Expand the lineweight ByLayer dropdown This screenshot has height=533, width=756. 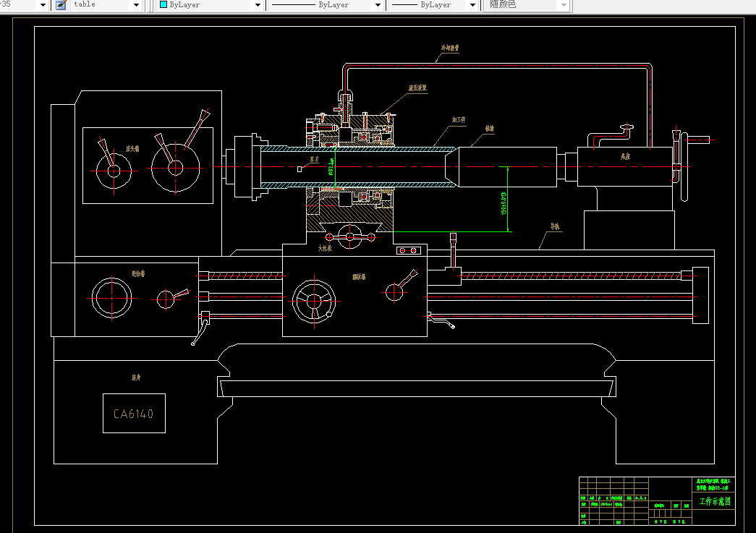[x=472, y=5]
